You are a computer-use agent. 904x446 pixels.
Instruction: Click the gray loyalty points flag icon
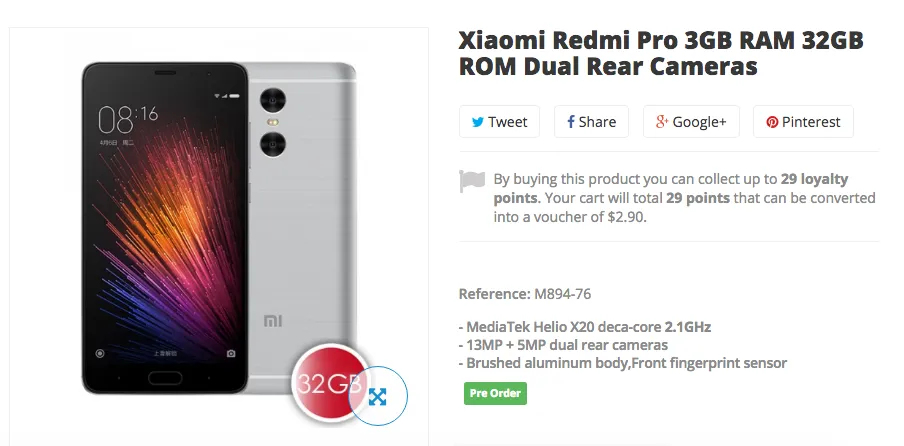472,181
